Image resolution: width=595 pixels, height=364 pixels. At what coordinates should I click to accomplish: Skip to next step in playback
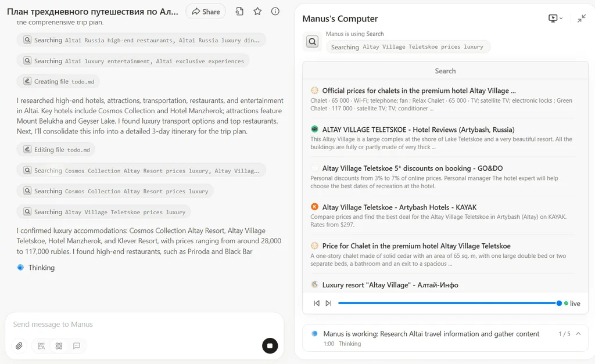pos(328,303)
